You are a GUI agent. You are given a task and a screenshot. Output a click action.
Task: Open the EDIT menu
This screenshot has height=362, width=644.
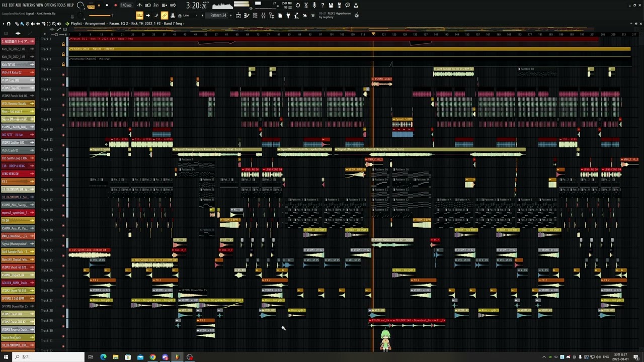coord(12,5)
